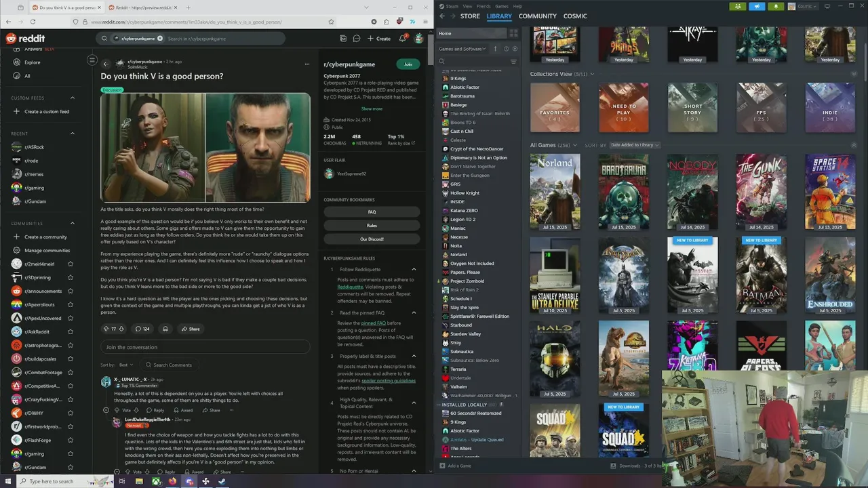Screen dimensions: 868x488
Task: Open the 124 comments button
Action: coord(142,329)
